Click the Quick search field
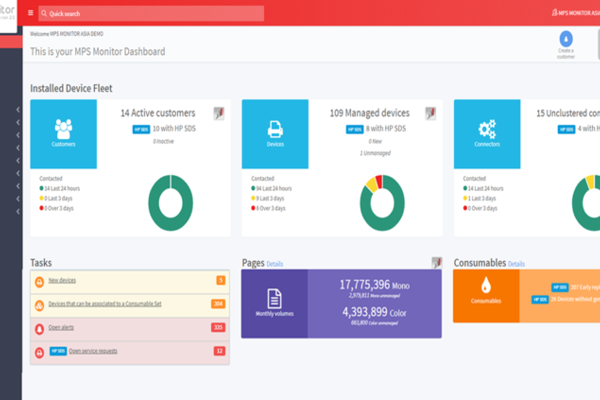600x400 pixels. [150, 13]
